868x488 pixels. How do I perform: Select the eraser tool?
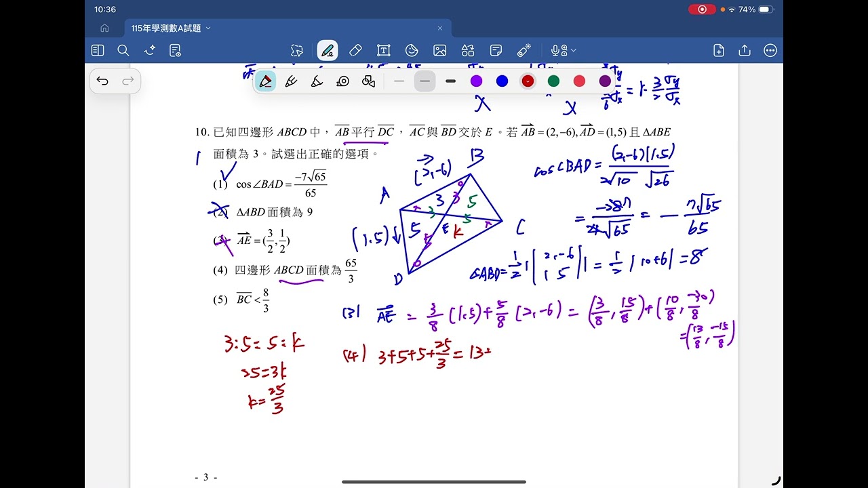click(355, 50)
